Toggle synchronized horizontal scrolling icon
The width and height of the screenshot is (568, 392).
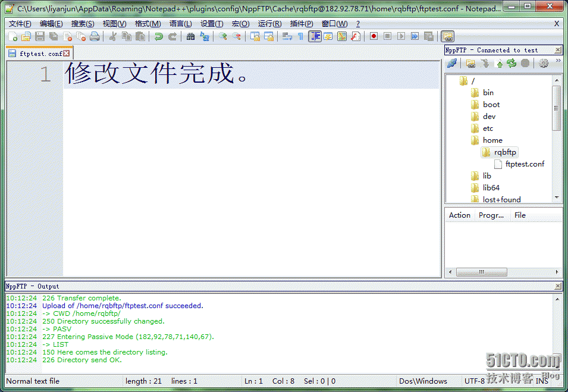coord(269,37)
